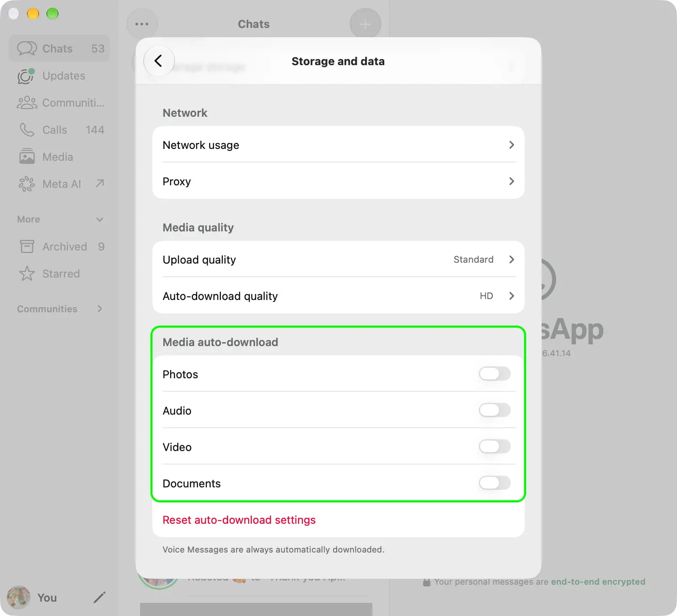Open the Calls phone icon

pyautogui.click(x=27, y=130)
